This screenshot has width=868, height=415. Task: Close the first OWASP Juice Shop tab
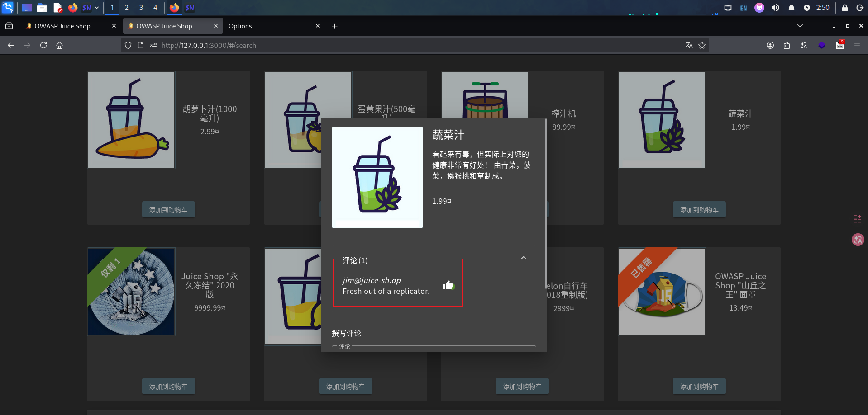tap(114, 26)
